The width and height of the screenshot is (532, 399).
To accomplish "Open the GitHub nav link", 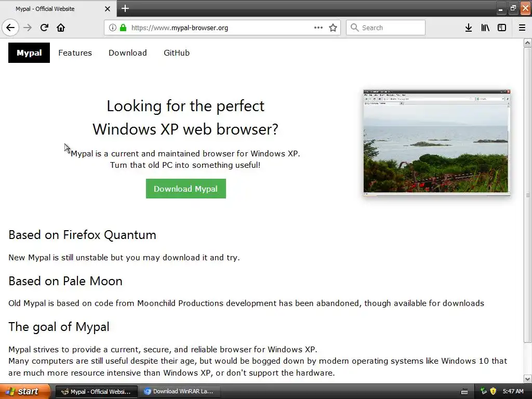I will point(177,53).
